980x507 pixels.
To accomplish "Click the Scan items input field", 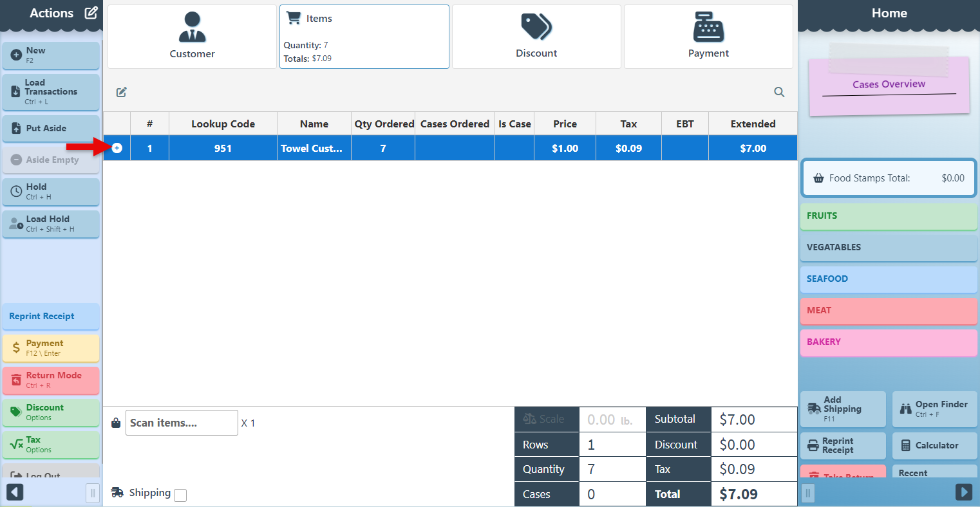I will (x=182, y=423).
